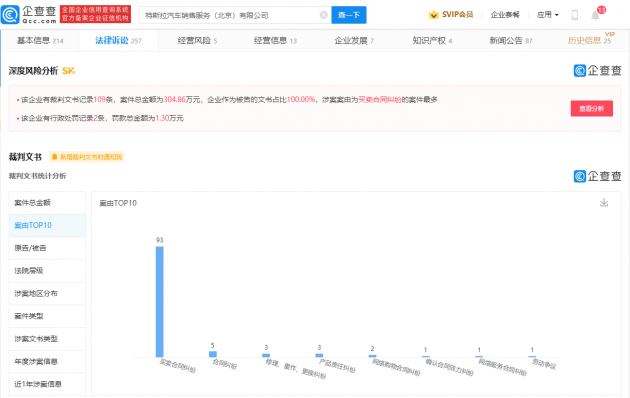The height and width of the screenshot is (398, 630).
Task: Expand the 应用 dropdown menu
Action: 548,15
